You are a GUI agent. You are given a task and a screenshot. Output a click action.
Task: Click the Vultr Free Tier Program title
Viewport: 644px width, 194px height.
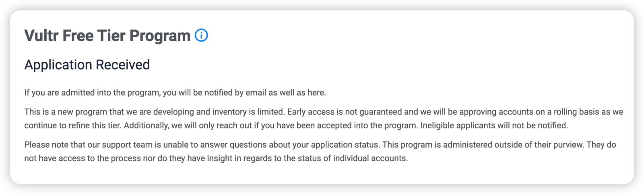(107, 35)
